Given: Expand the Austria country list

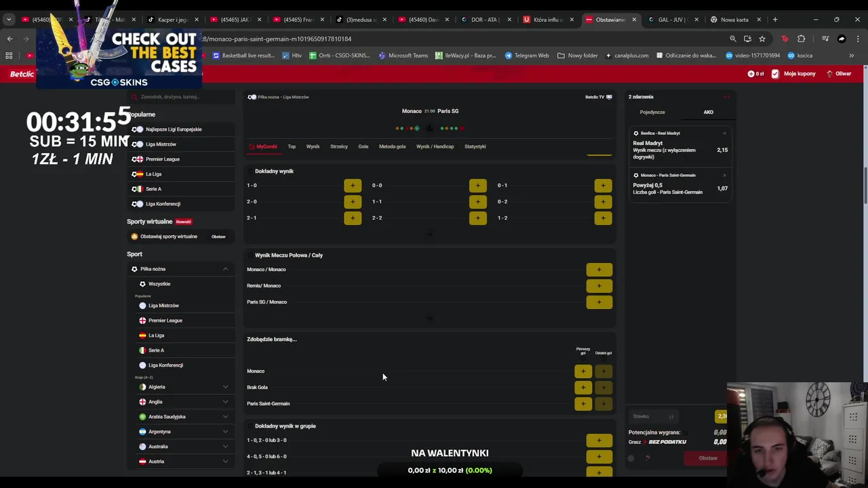Looking at the screenshot, I should 225,462.
